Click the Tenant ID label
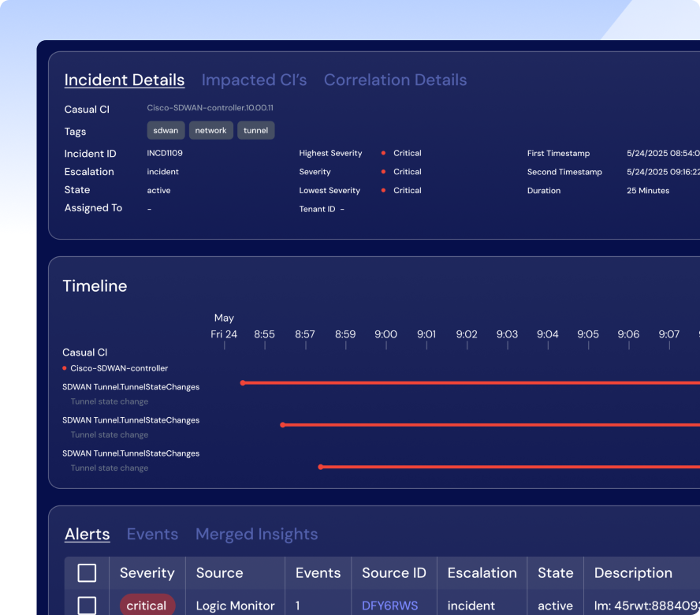 [317, 209]
